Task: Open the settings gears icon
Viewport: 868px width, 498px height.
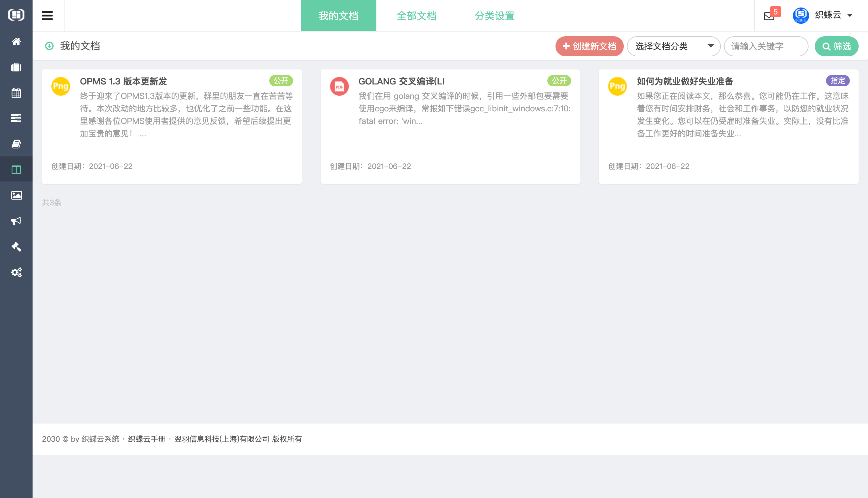Action: (16, 272)
